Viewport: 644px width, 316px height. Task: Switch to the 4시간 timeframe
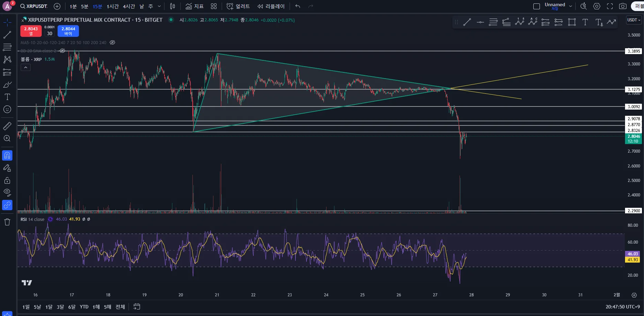tap(129, 6)
